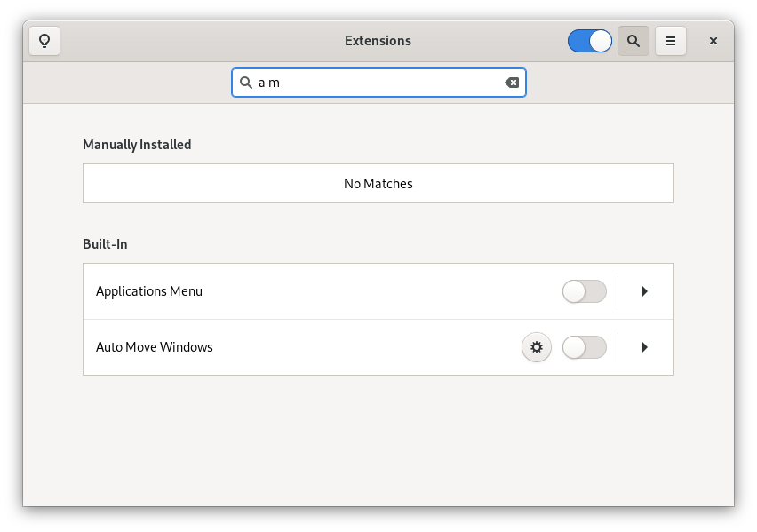This screenshot has height=532, width=757.
Task: Expand the Applications Menu details arrow
Action: 645,291
